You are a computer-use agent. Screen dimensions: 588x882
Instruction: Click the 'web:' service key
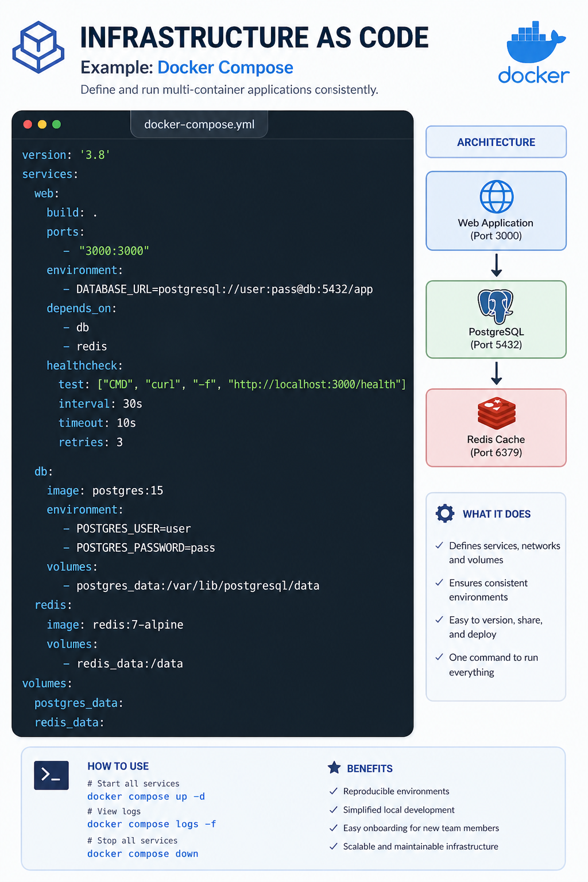coord(47,194)
